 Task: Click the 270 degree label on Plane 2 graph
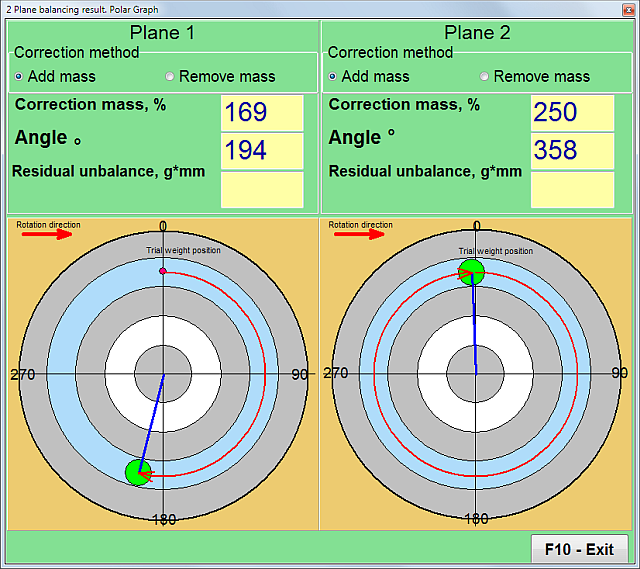click(336, 373)
